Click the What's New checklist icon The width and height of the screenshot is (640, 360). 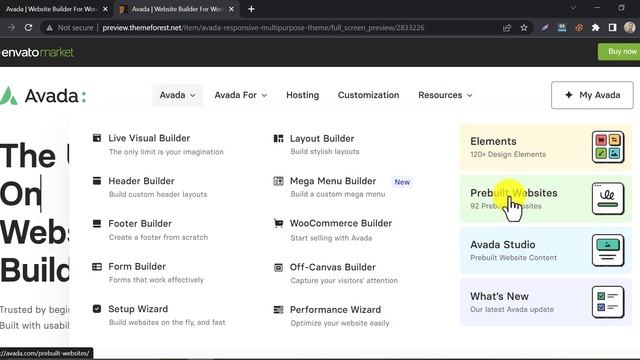coord(608,302)
